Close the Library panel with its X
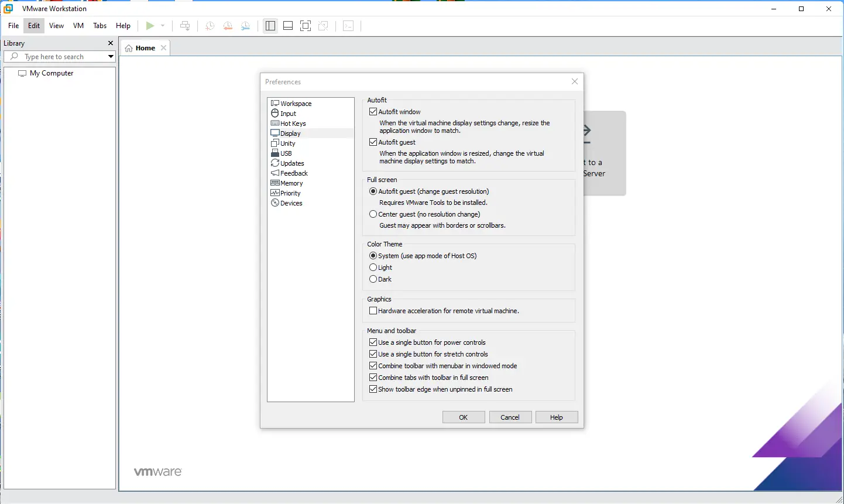This screenshot has height=504, width=844. tap(111, 43)
